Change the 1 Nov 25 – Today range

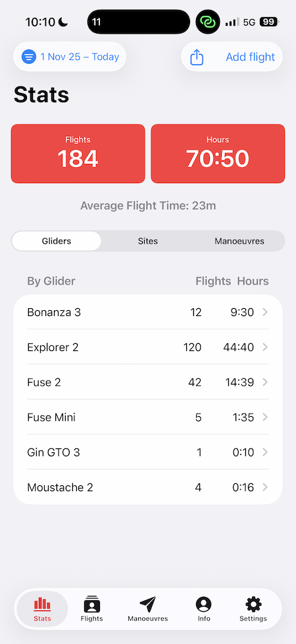point(80,57)
